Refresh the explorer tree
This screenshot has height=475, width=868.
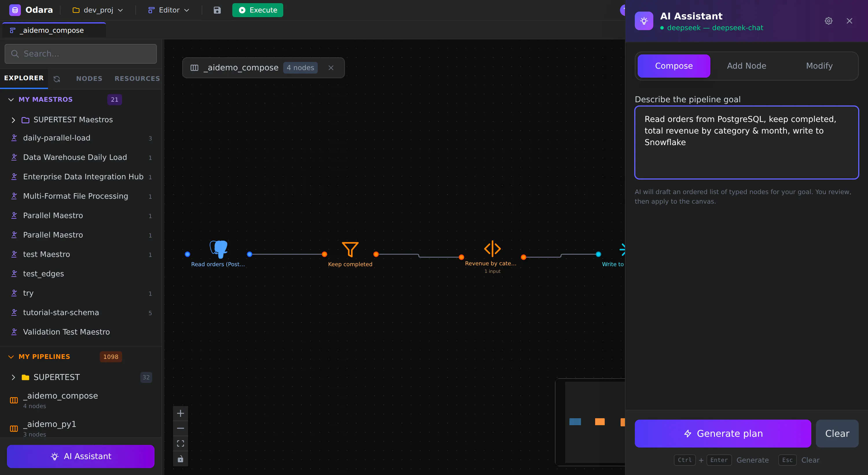(x=57, y=78)
